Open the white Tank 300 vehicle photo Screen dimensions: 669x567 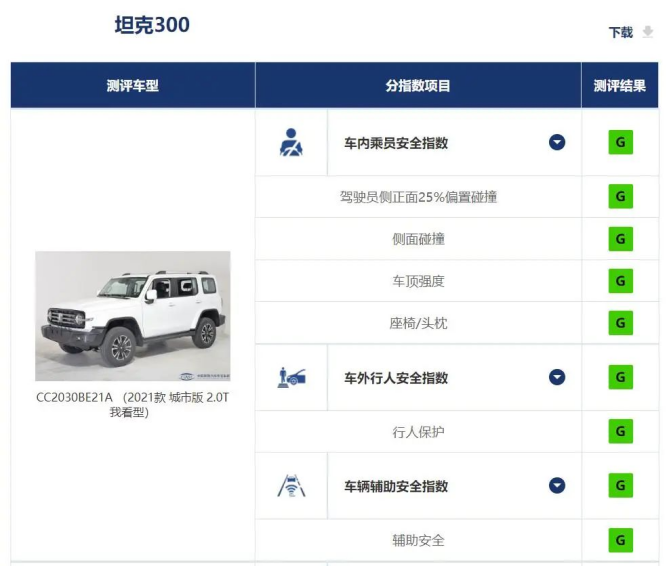point(133,316)
